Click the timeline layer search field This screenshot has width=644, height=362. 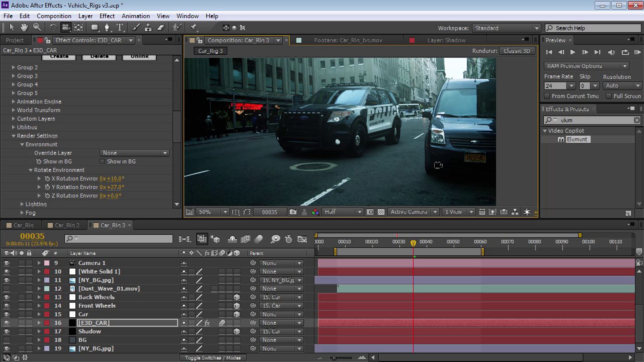119,239
